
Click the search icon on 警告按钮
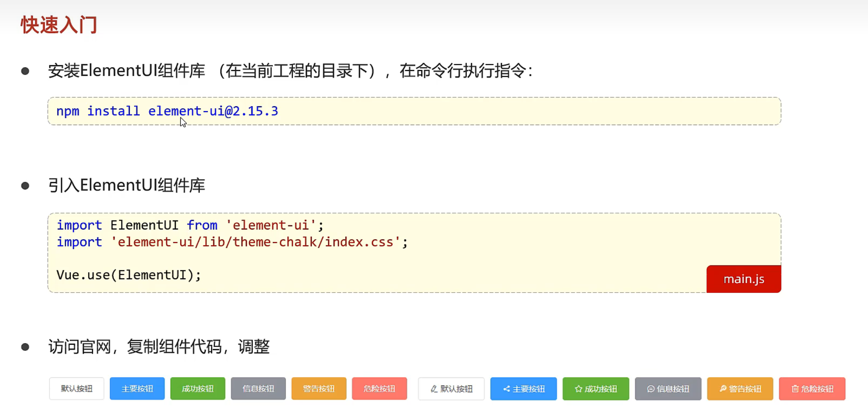point(723,389)
